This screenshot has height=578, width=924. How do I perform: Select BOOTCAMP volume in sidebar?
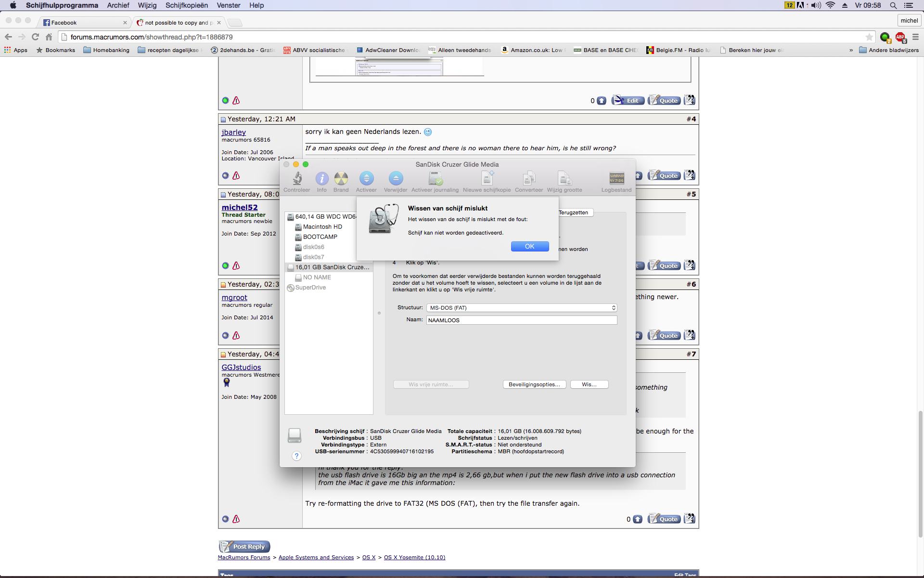tap(320, 237)
